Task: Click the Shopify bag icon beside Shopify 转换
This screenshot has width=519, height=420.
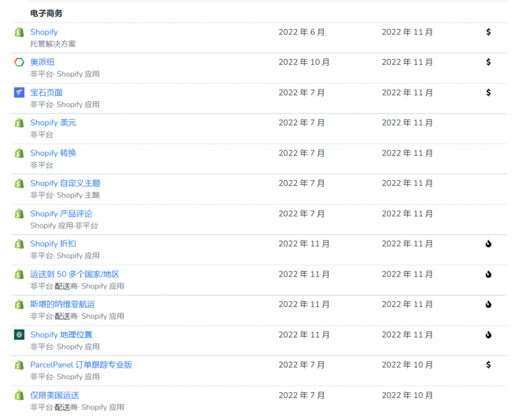Action: (x=19, y=153)
